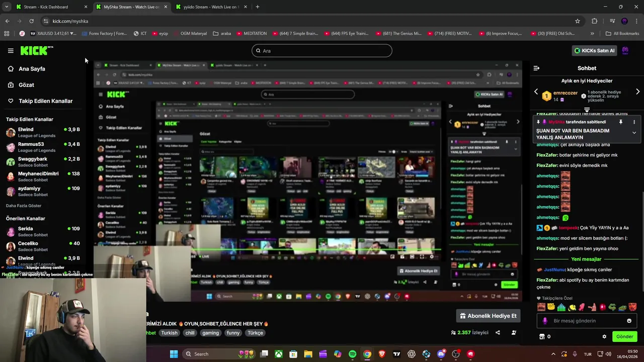
Task: Open three-dot options on pinned message
Action: click(634, 122)
